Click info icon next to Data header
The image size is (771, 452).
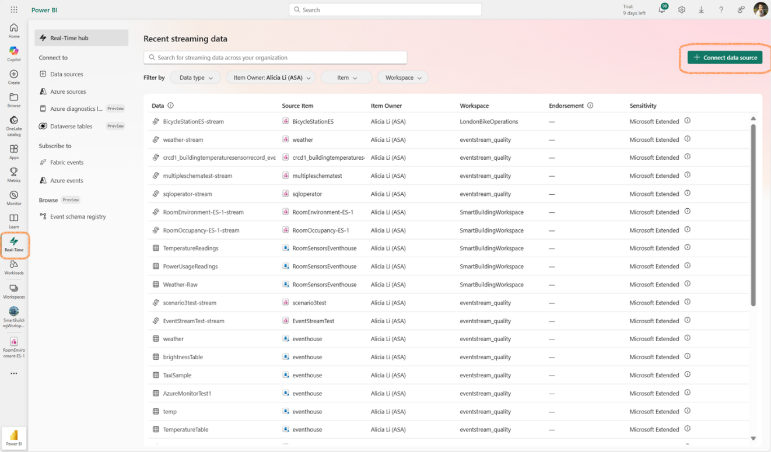[171, 105]
